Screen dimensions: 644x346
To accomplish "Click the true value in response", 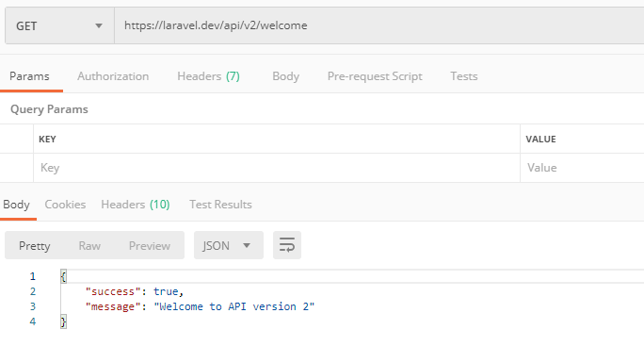I will click(x=166, y=291).
